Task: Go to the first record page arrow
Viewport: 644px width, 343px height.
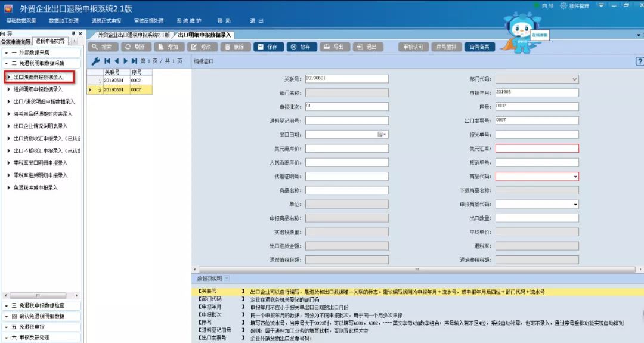Action: point(107,61)
